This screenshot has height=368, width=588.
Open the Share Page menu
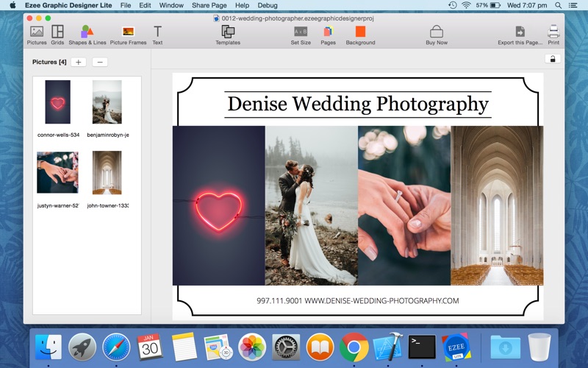pyautogui.click(x=209, y=5)
